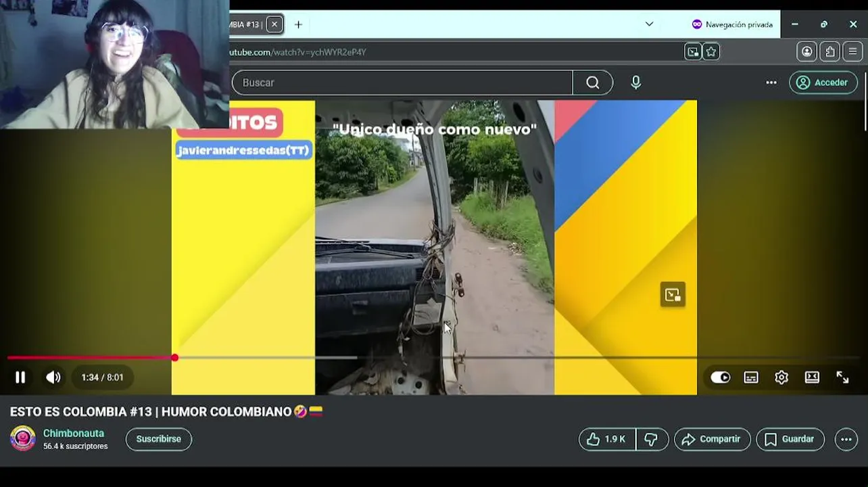
Task: Dislike the video with thumbs down
Action: [652, 439]
